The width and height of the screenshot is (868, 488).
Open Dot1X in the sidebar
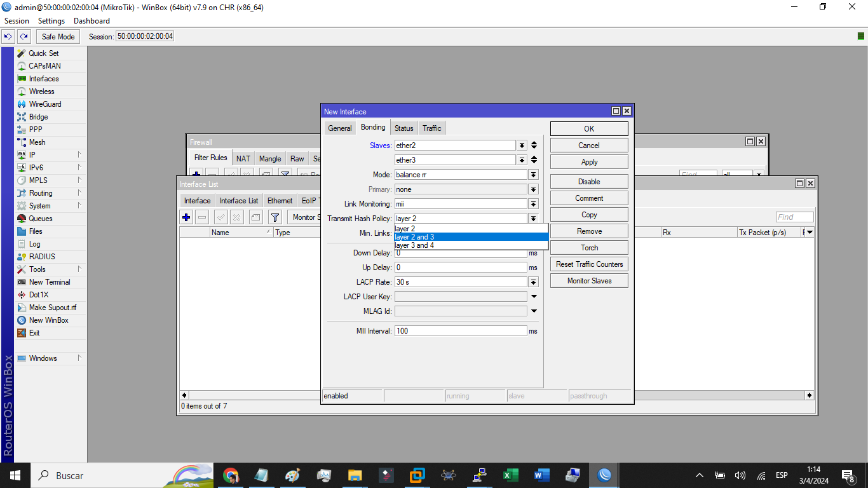click(38, 295)
